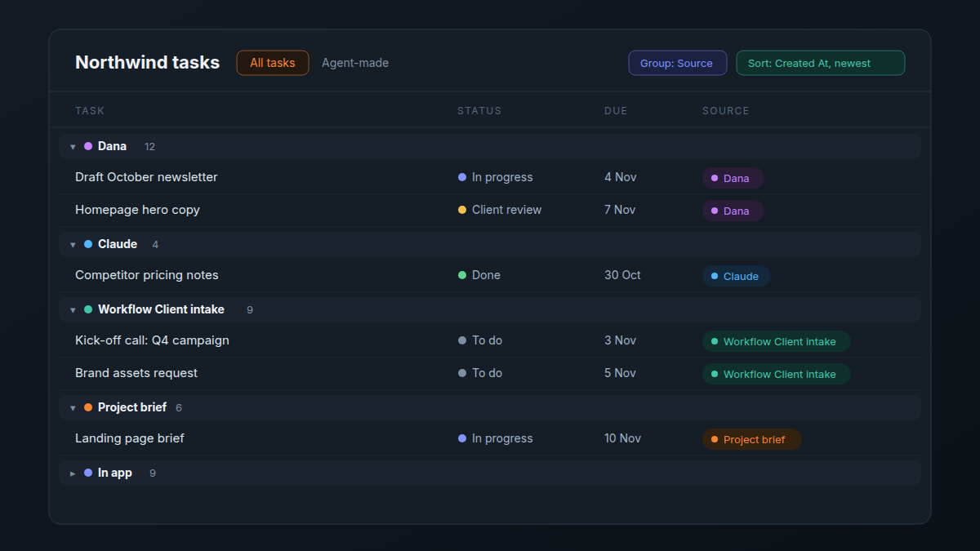The image size is (980, 551).
Task: Click Workflow Client intake tag on Kick-off call row
Action: coord(777,341)
